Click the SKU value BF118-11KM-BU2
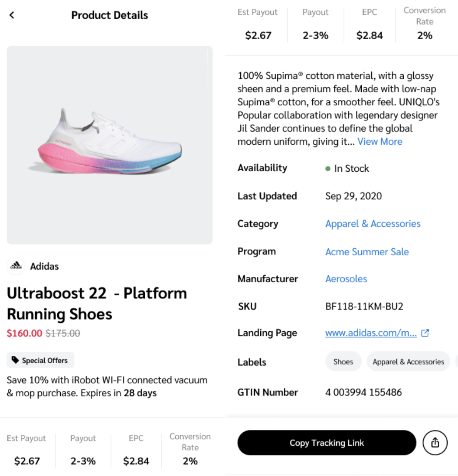 [364, 306]
